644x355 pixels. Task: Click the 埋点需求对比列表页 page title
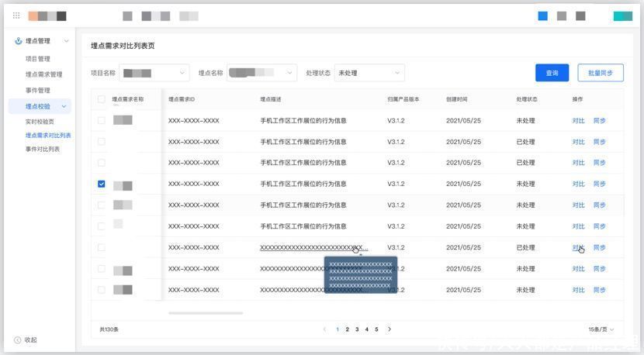[123, 46]
